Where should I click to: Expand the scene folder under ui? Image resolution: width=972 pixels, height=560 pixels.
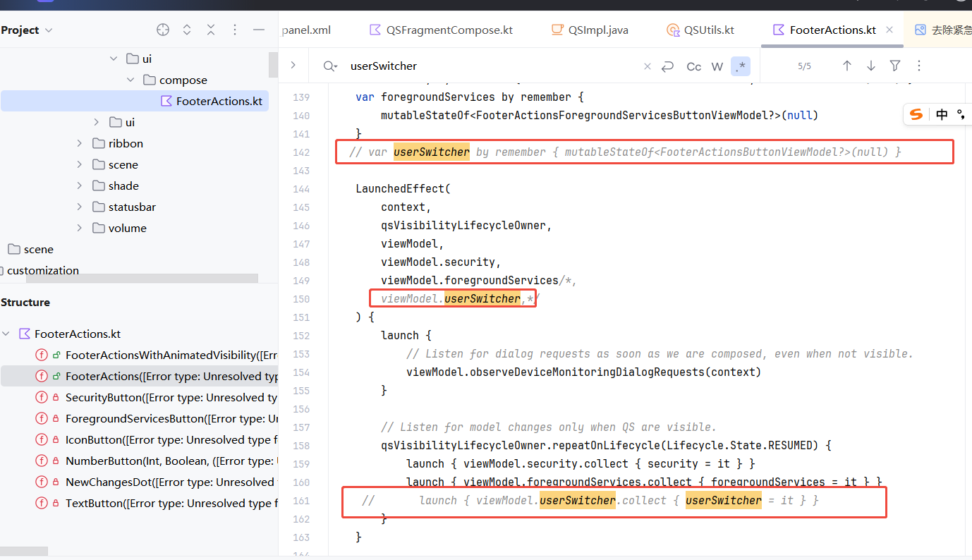pos(80,164)
